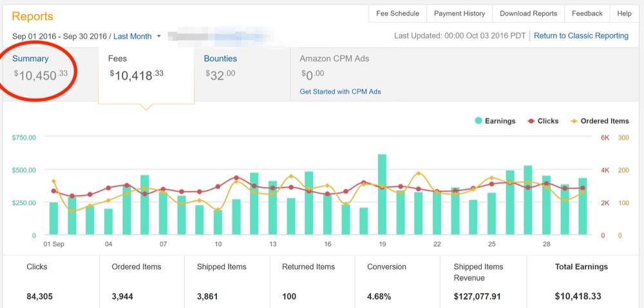Open the Last Month date range dropdown
This screenshot has width=644, height=308.
pyautogui.click(x=133, y=37)
